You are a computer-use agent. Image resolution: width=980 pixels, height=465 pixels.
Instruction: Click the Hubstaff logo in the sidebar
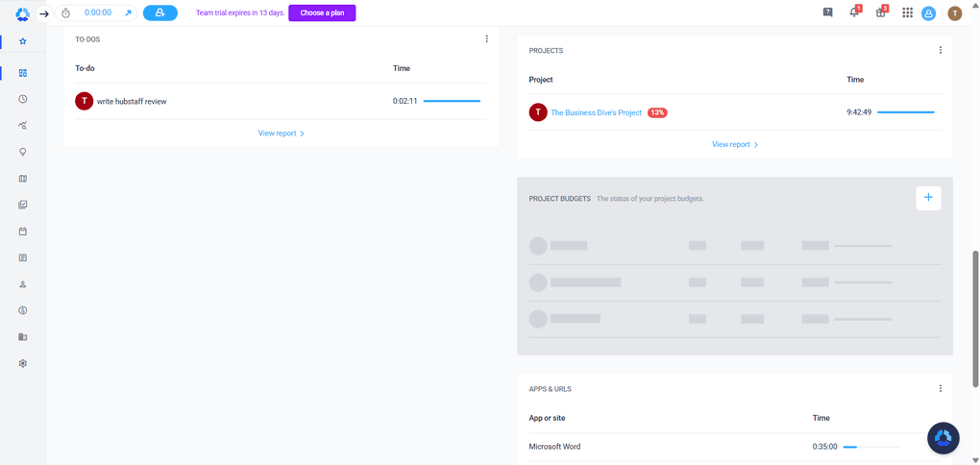[22, 13]
